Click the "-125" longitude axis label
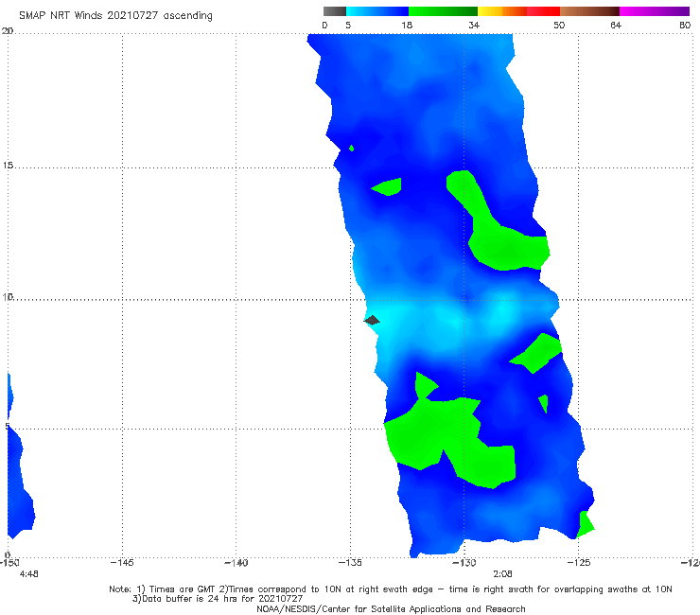 click(x=579, y=562)
